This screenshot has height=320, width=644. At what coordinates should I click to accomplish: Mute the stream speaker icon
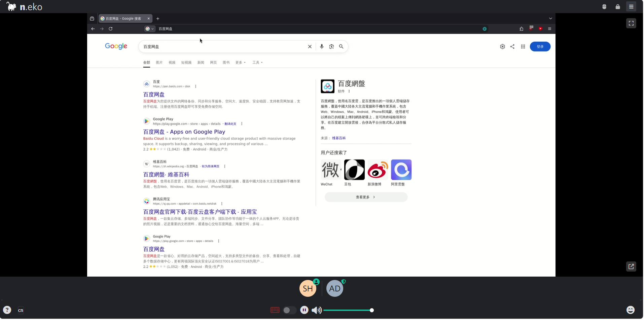316,310
